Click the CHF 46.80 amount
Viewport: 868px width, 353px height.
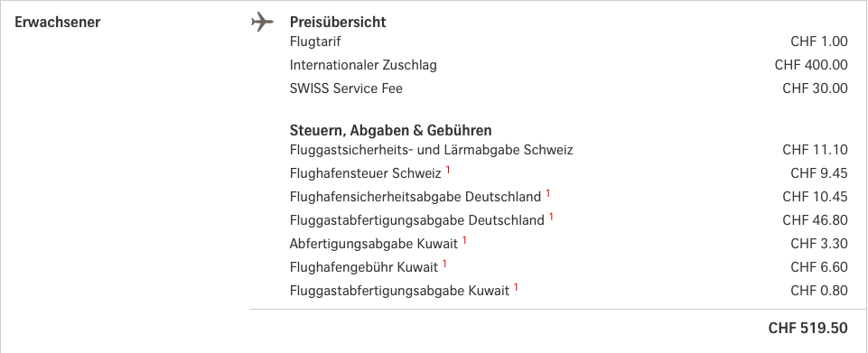tap(815, 220)
